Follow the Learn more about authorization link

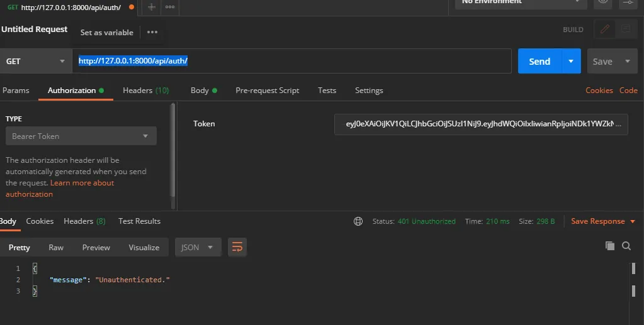[82, 183]
